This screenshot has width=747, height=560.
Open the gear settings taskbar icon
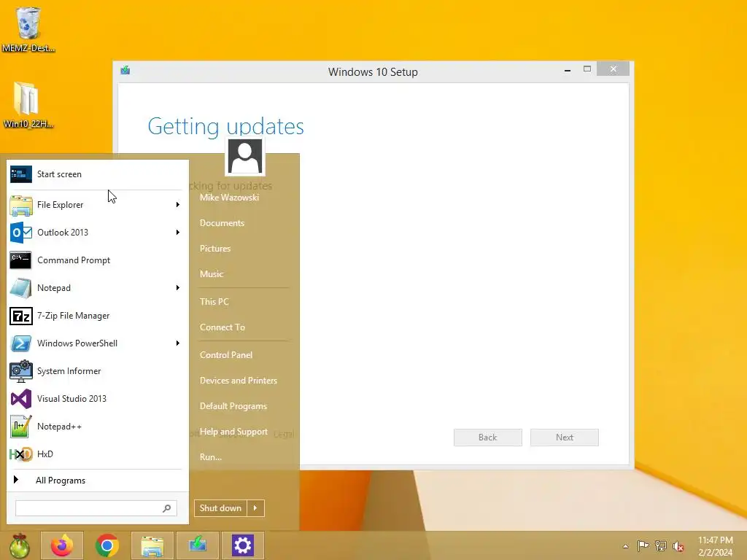coord(242,545)
